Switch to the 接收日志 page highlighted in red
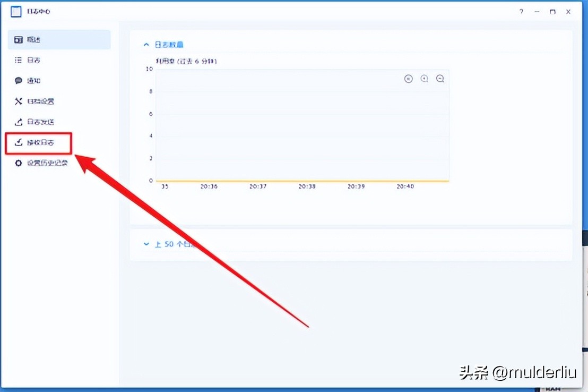This screenshot has width=588, height=392. (x=38, y=142)
